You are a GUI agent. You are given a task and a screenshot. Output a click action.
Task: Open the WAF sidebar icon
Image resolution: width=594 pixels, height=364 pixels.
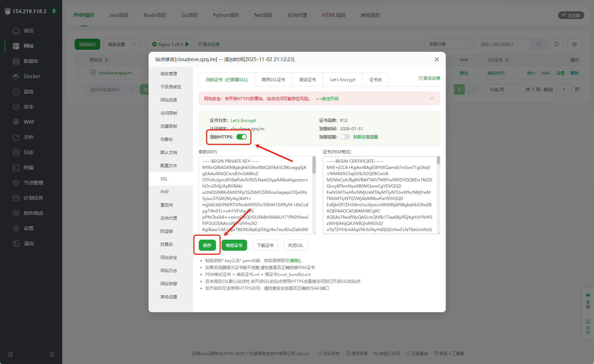coord(16,122)
